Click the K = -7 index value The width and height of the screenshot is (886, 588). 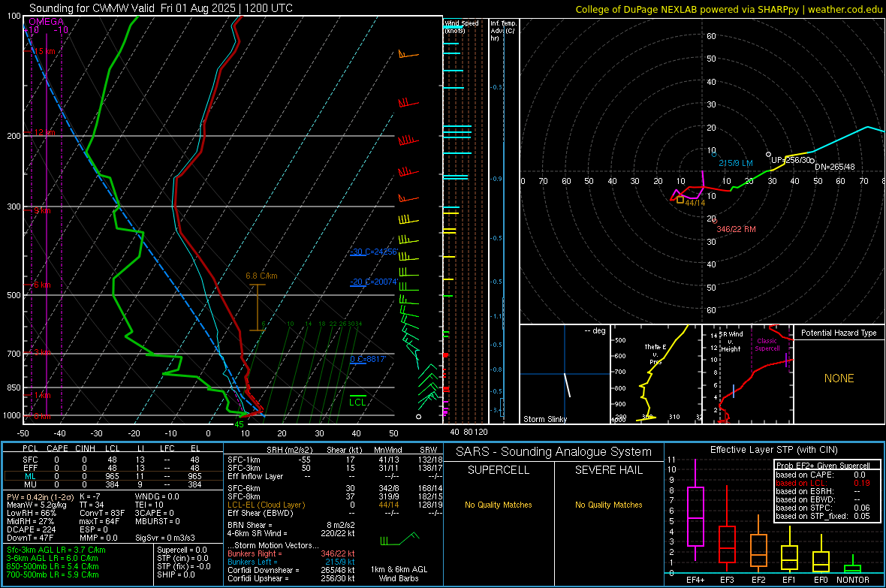[90, 496]
